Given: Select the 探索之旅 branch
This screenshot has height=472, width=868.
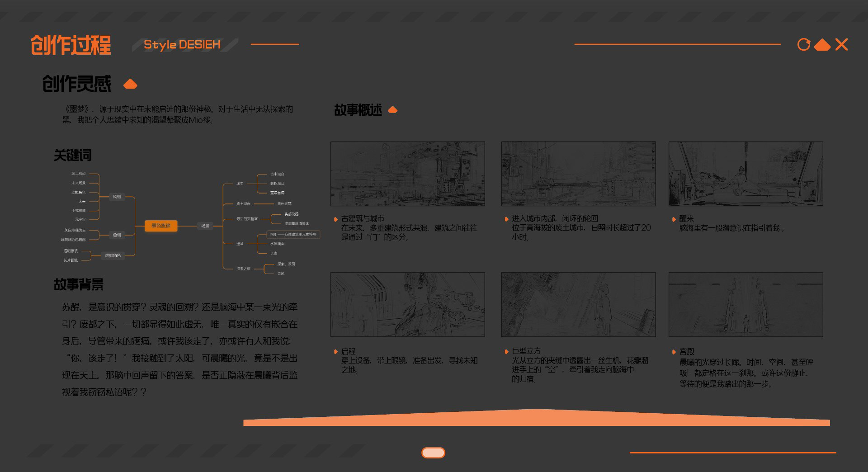Looking at the screenshot, I should pos(243,269).
